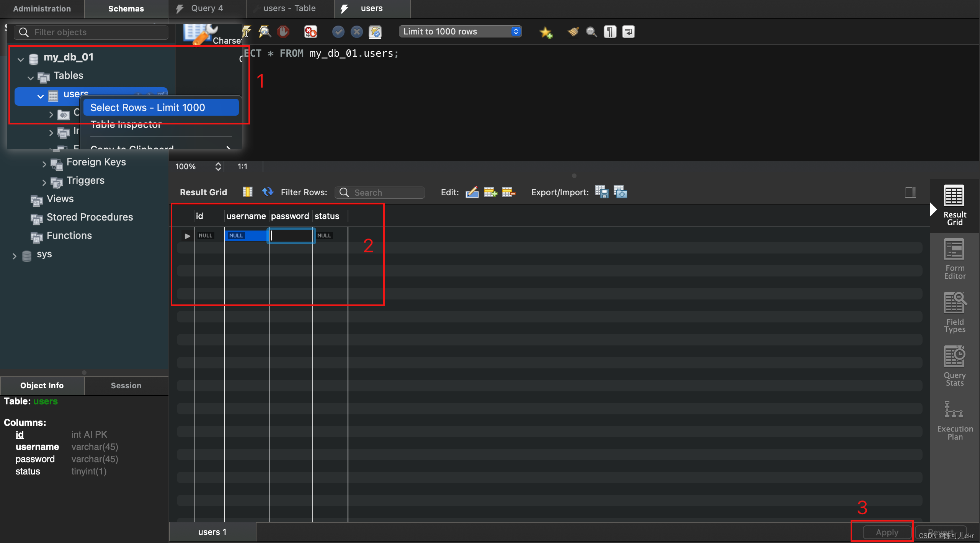The image size is (980, 543).
Task: Toggle auto-commit mode icon
Action: click(x=375, y=32)
